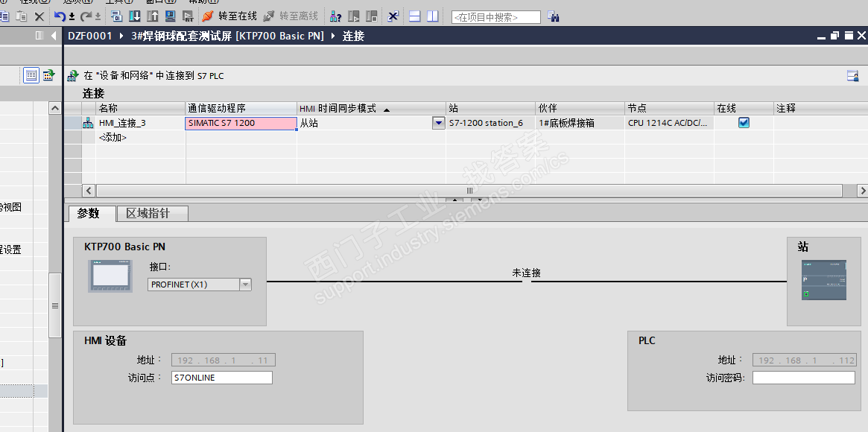Focus the 在项目中搜索 search field

[x=496, y=17]
